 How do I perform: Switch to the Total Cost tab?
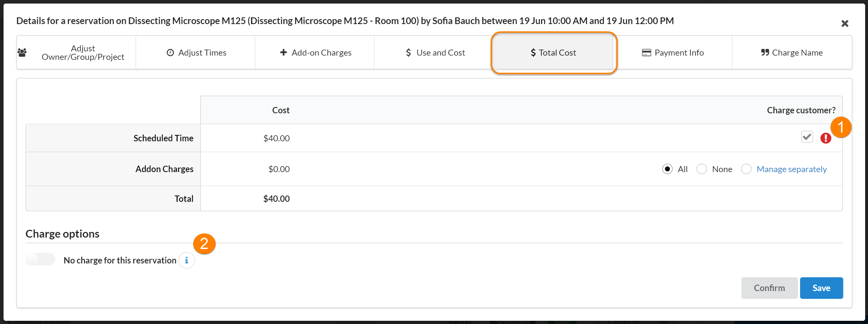[554, 53]
